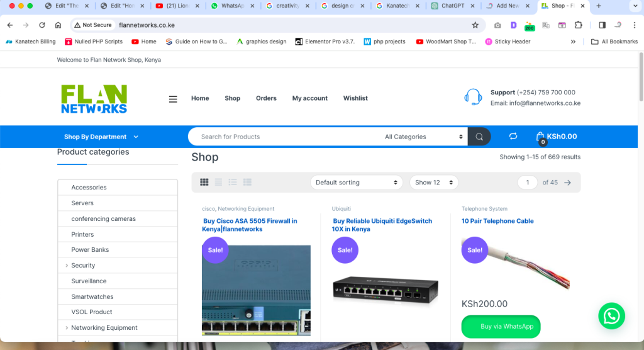The image size is (644, 350).
Task: Open the Show 12 products dropdown
Action: tap(434, 183)
